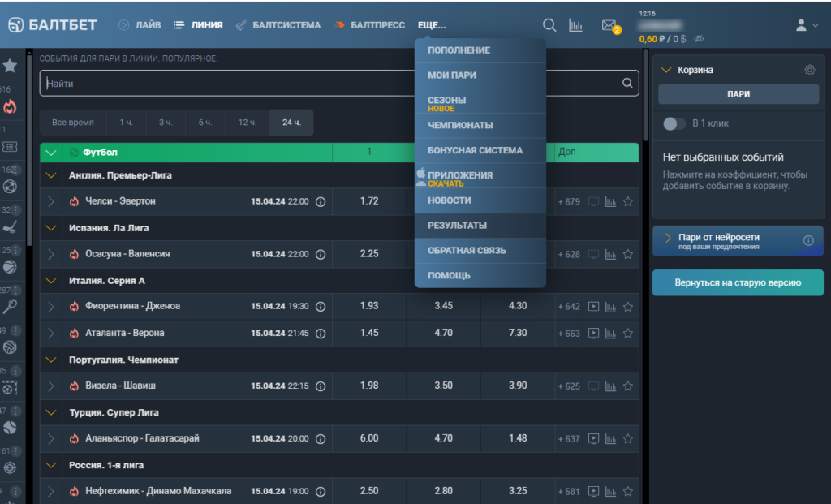Collapse the Корзина panel

(x=667, y=70)
